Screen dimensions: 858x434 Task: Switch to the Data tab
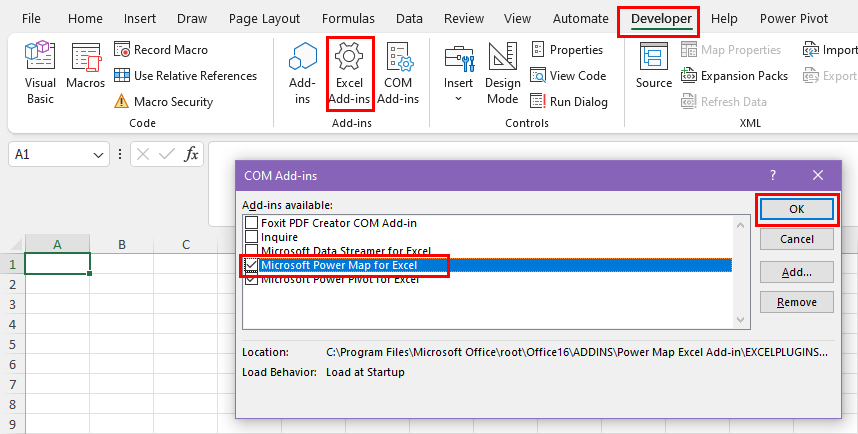pyautogui.click(x=409, y=19)
